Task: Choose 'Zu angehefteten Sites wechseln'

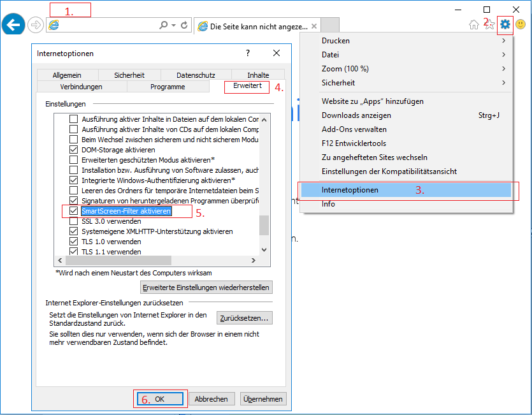Action: pyautogui.click(x=406, y=157)
